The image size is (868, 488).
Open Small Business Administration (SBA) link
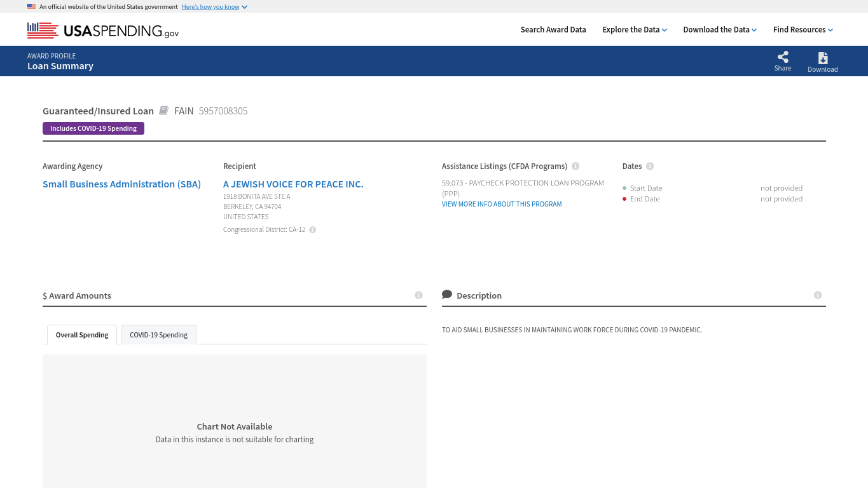[x=121, y=184]
